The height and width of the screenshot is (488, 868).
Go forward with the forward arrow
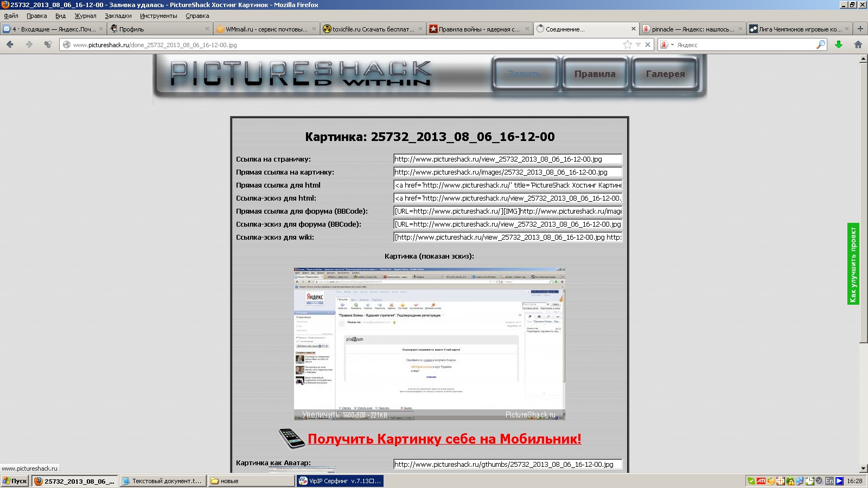pyautogui.click(x=29, y=44)
